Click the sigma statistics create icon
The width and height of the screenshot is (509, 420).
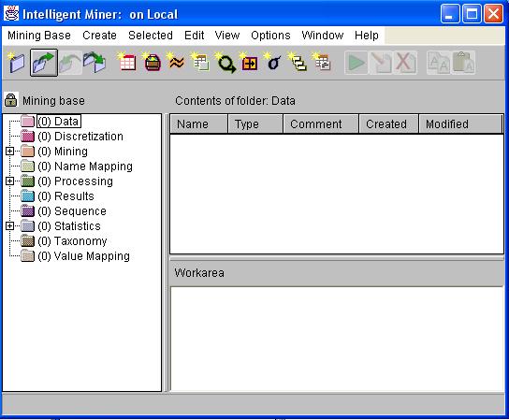click(x=273, y=63)
